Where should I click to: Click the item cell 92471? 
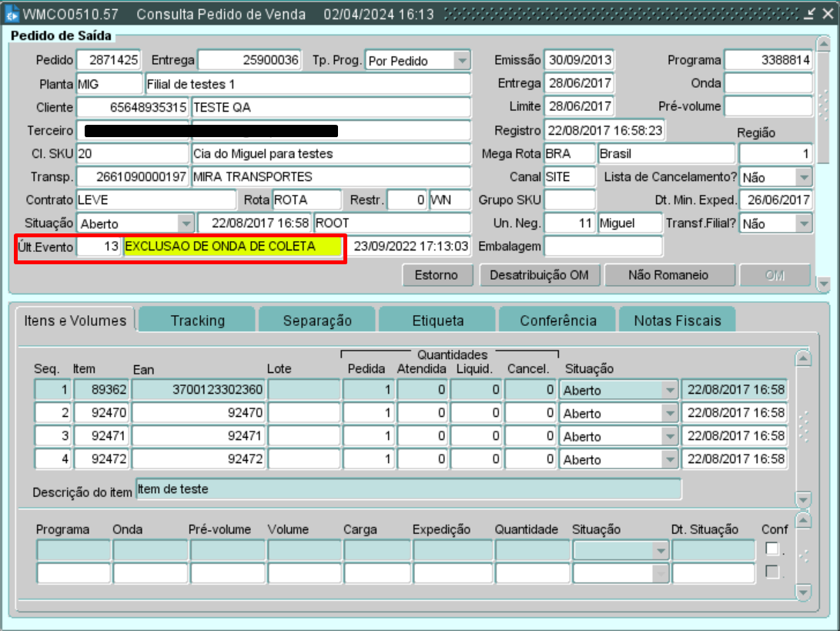(x=102, y=435)
